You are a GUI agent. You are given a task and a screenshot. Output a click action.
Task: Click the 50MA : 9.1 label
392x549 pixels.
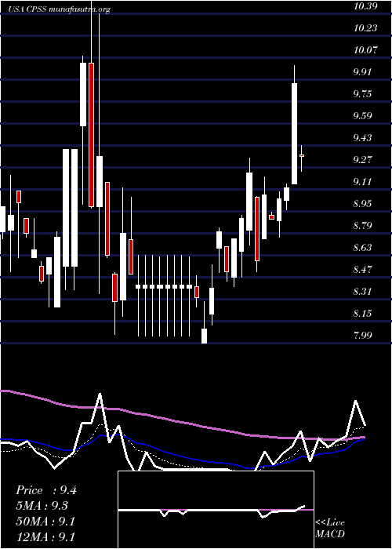coord(45,522)
